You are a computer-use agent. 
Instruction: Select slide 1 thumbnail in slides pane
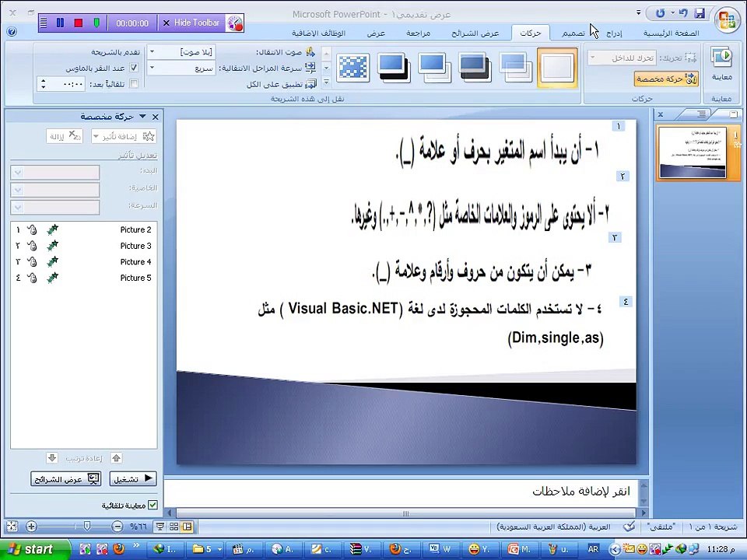[693, 152]
